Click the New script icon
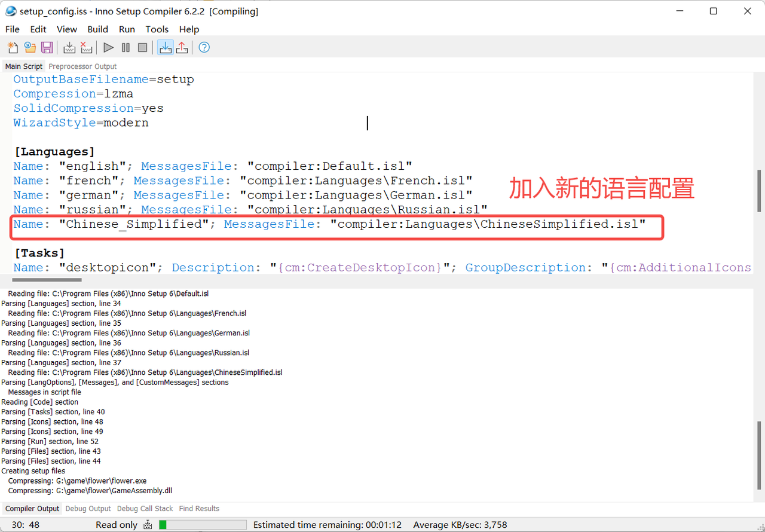The height and width of the screenshot is (532, 765). click(x=13, y=47)
